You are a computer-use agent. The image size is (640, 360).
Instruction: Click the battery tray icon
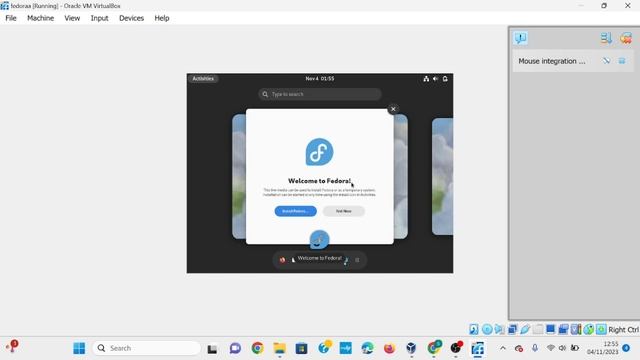tap(575, 348)
